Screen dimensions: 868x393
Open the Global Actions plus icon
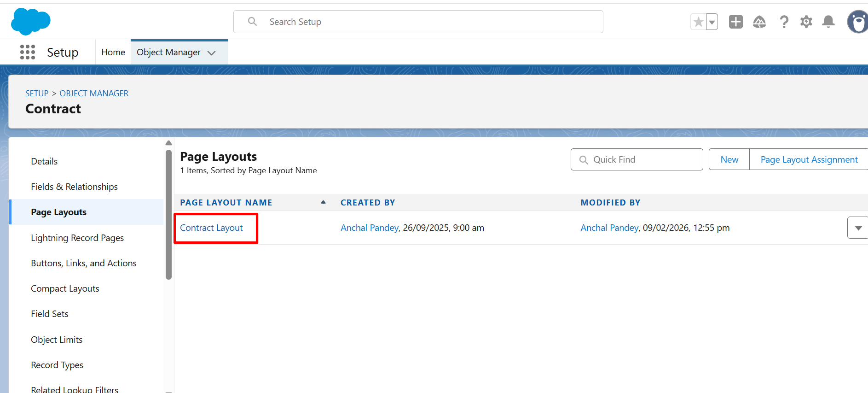pos(735,22)
